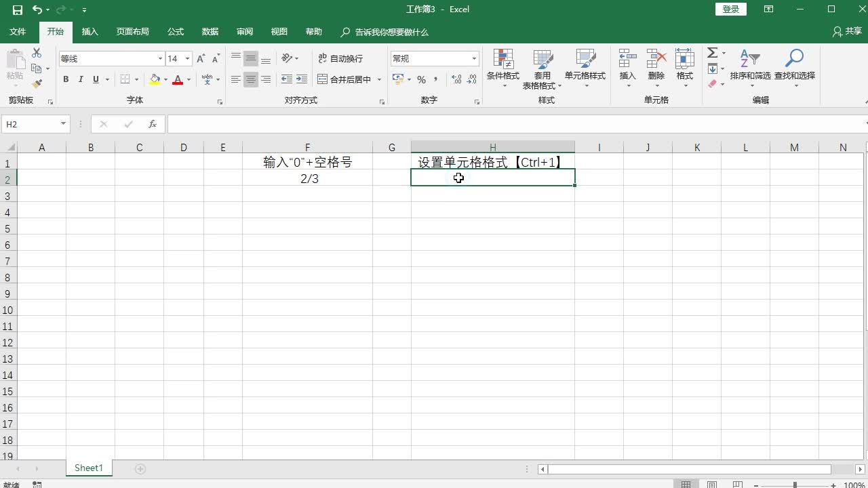Click the 登录 sign-in button

(731, 9)
